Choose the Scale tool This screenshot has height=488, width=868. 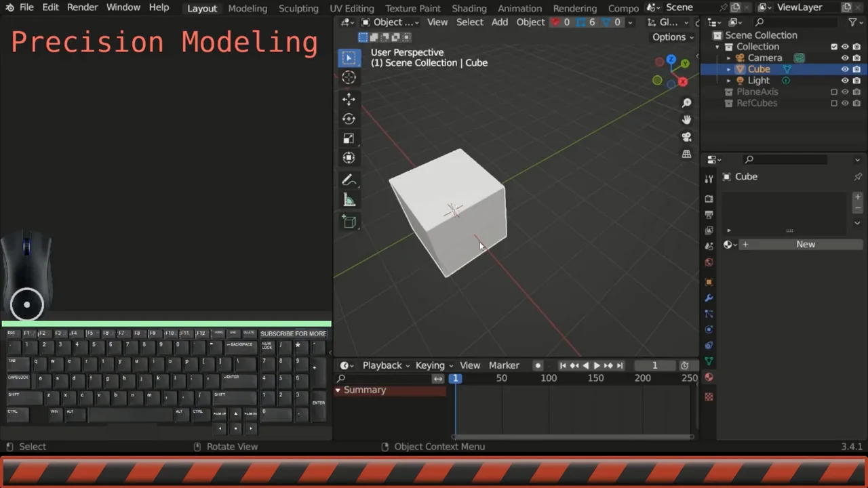(349, 138)
